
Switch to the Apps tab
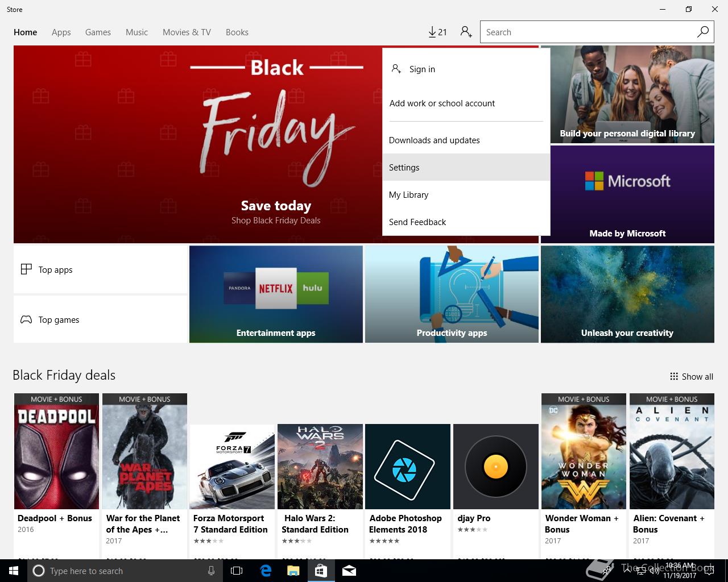[x=61, y=32]
